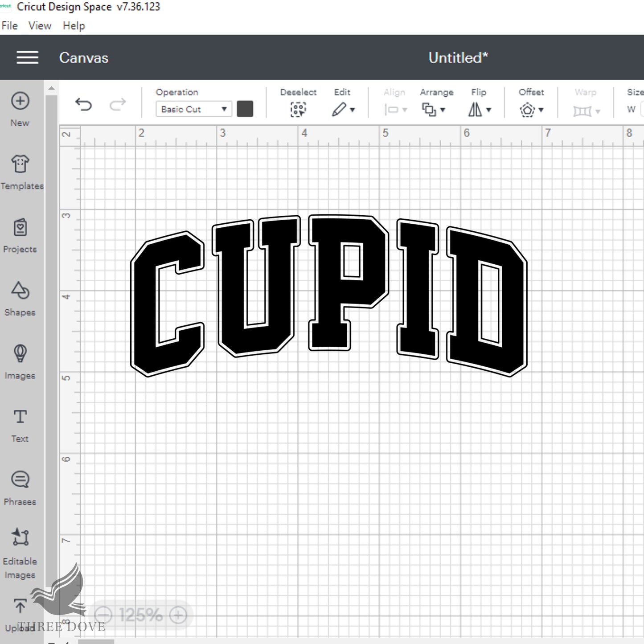This screenshot has width=644, height=644.
Task: Click the New project icon
Action: [20, 101]
